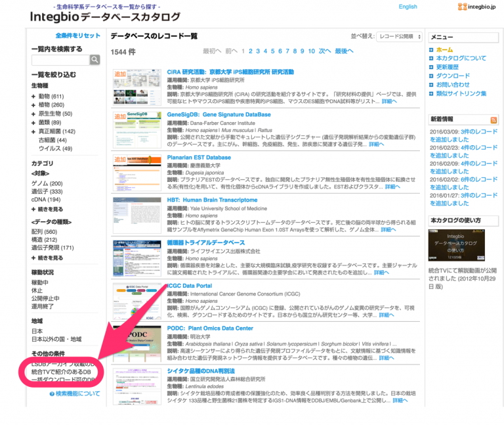
Task: Filter by 配列 (560) data type
Action: (44, 232)
